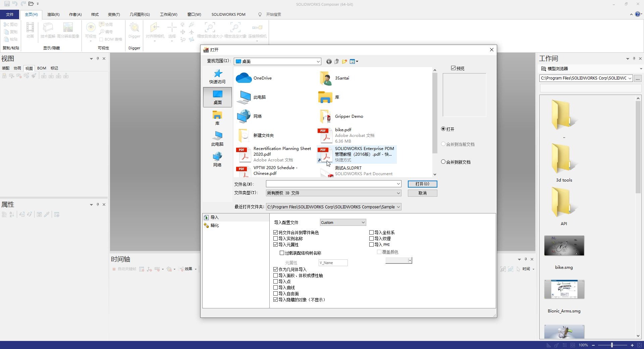Click Digger tool in ribbon
Viewport: 644px width, 349px height.
pos(134,31)
